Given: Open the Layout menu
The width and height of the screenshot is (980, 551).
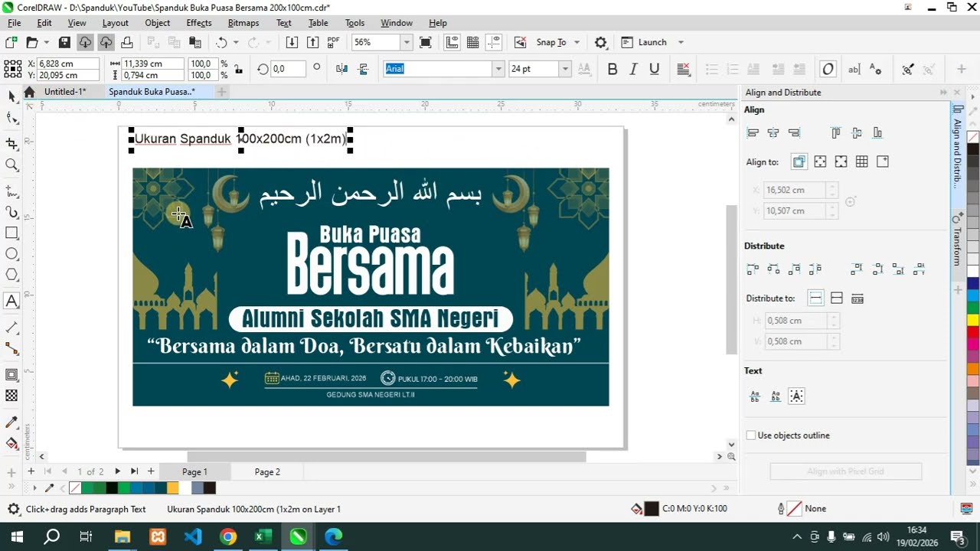Looking at the screenshot, I should point(115,23).
